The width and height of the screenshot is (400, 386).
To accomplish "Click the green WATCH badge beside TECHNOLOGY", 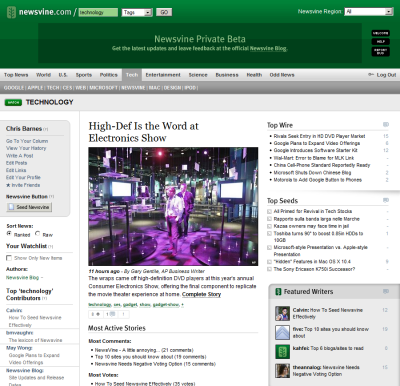I will click(13, 102).
